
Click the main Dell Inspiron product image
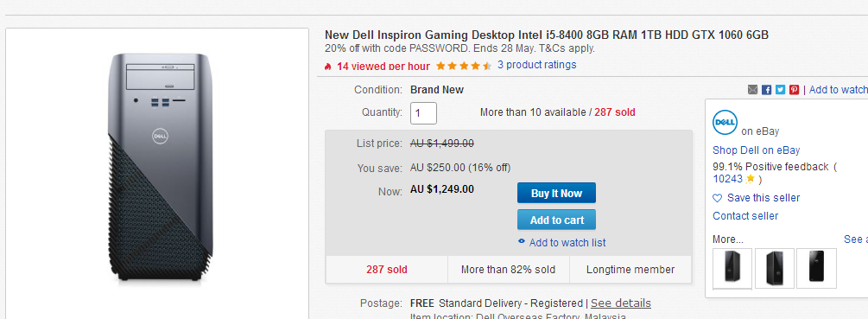(161, 169)
